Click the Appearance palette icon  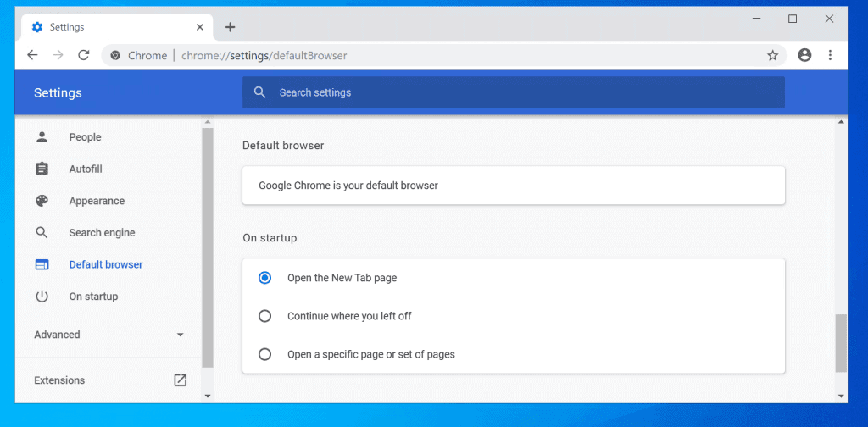42,201
